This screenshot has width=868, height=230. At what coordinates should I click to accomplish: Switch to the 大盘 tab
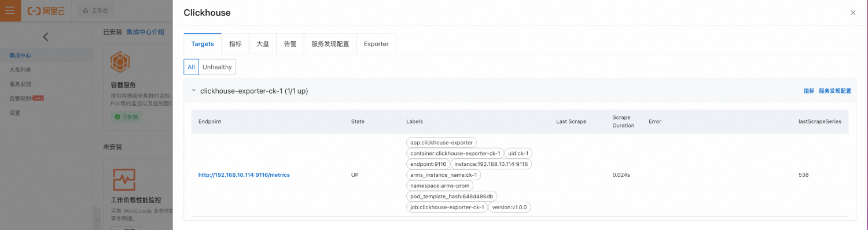(263, 44)
